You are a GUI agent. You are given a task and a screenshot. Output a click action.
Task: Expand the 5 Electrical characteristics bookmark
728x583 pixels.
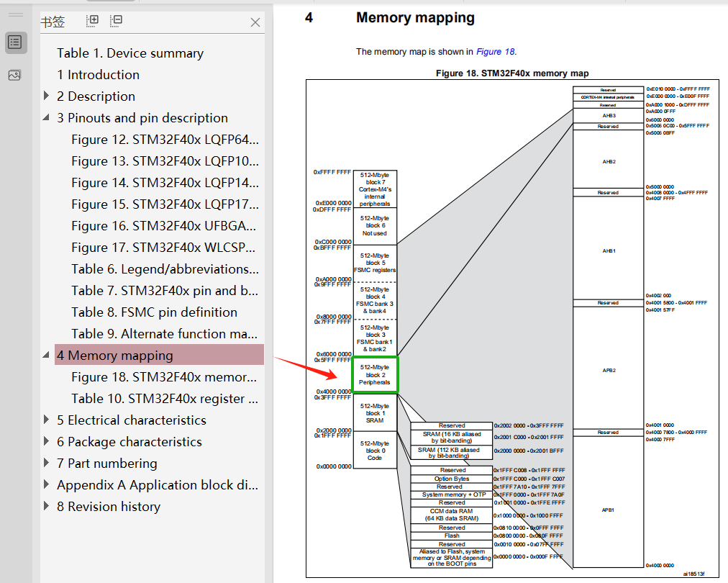47,420
